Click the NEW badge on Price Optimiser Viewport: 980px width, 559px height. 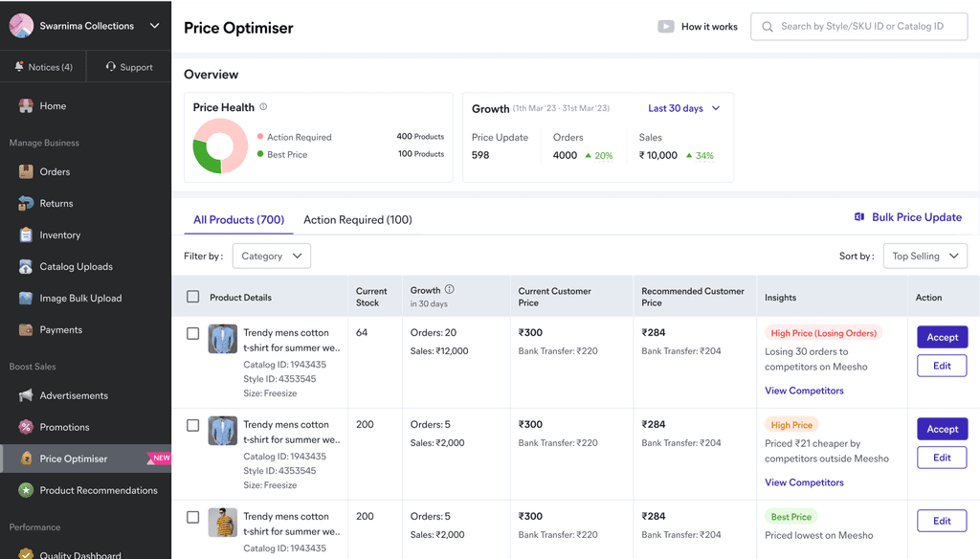click(x=160, y=458)
